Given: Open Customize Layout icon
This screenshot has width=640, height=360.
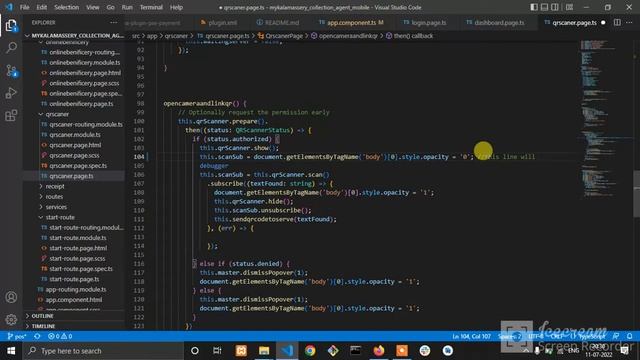Looking at the screenshot, I should 569,7.
